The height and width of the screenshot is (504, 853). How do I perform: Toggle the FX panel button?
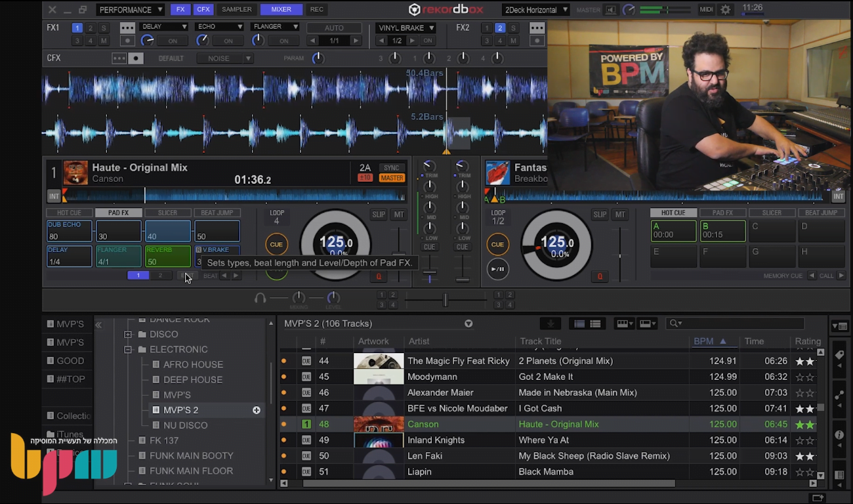point(180,10)
